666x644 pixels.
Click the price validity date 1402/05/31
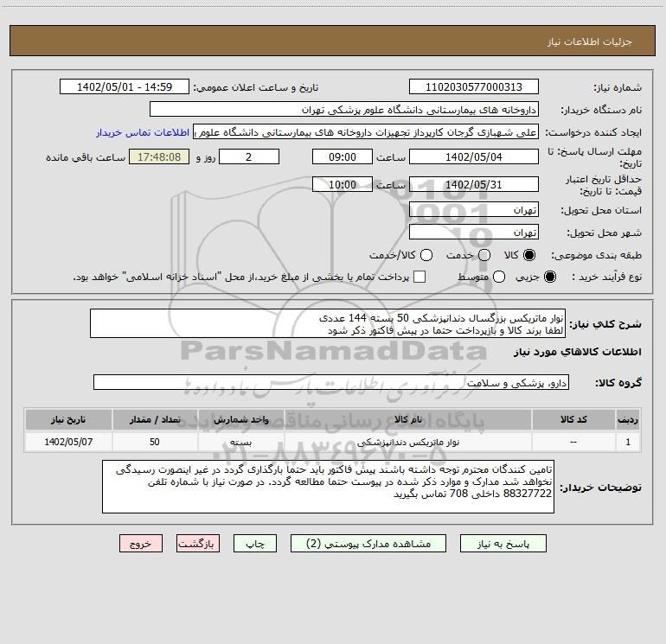click(x=474, y=184)
